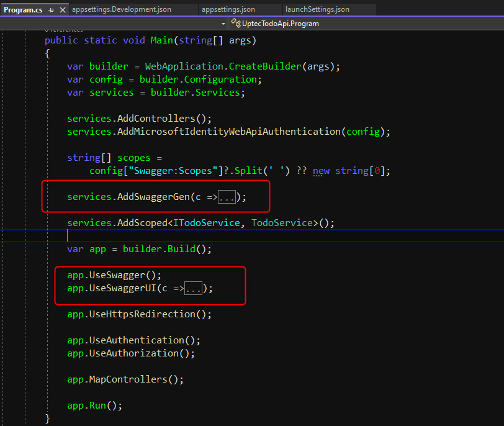
Task: Expand collapsed code block in UseSwaggerUI
Action: click(193, 289)
